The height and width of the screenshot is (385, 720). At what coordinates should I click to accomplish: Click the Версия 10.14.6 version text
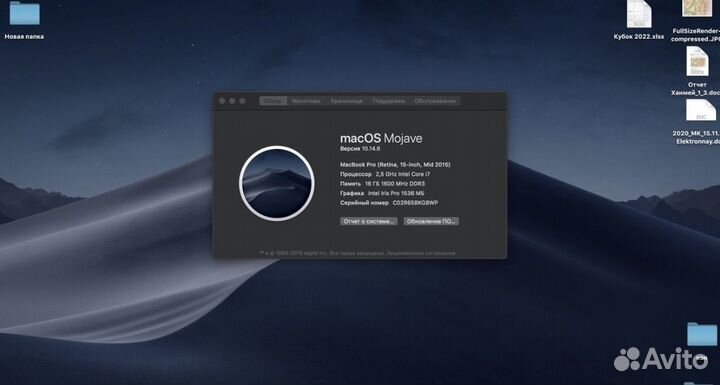(x=360, y=149)
